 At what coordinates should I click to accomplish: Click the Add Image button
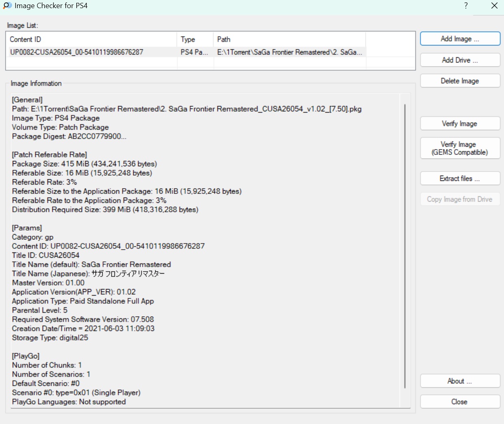[460, 39]
